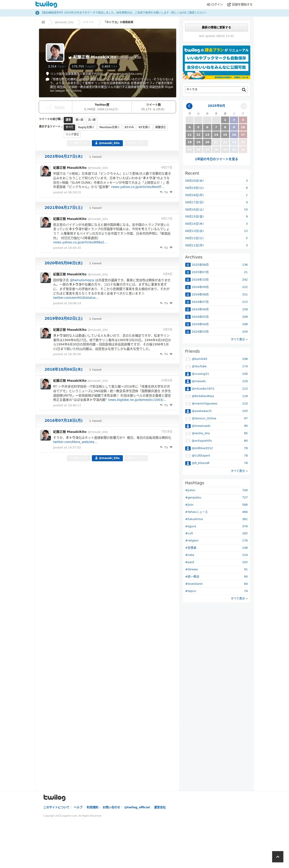Screen dimensions: 289x868
Task: Select calendar day 9
Action: tap(234, 127)
